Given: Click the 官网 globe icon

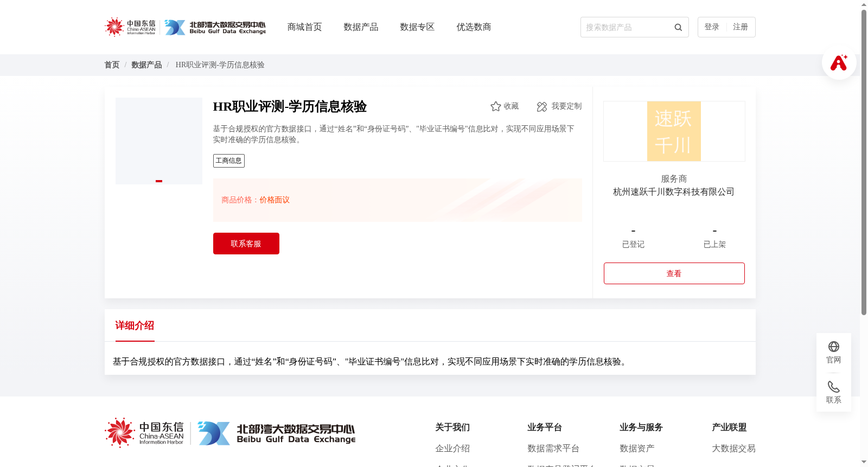Looking at the screenshot, I should pos(834,347).
